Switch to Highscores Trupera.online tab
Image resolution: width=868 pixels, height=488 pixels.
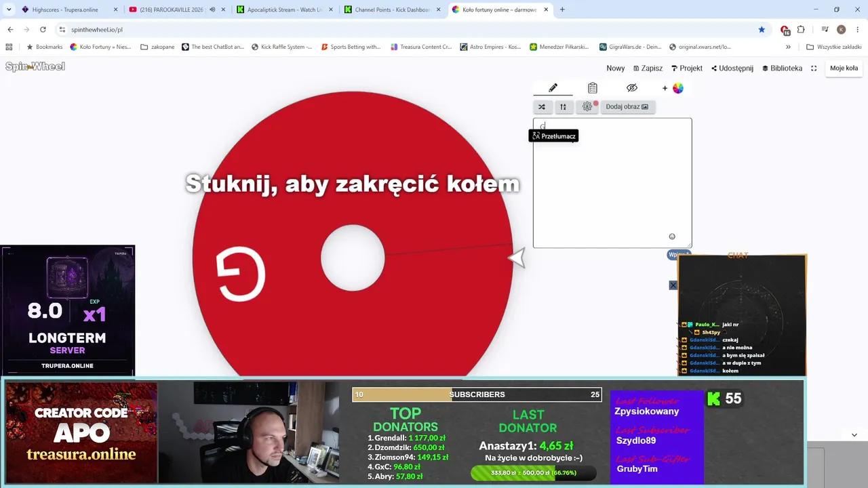click(x=70, y=9)
